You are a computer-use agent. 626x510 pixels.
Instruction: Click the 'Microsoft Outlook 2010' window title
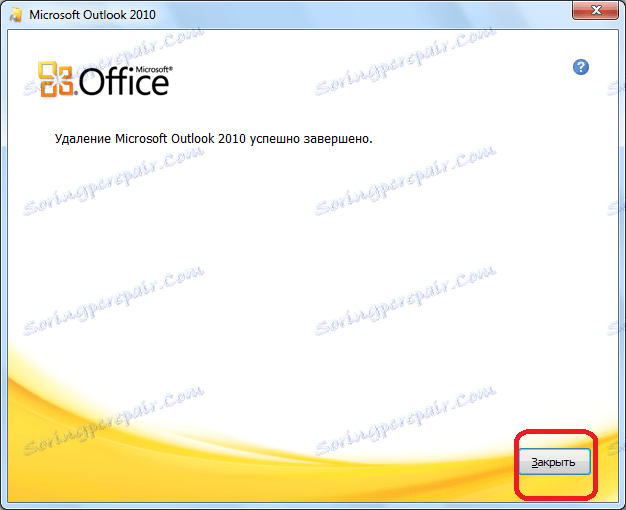tap(92, 15)
